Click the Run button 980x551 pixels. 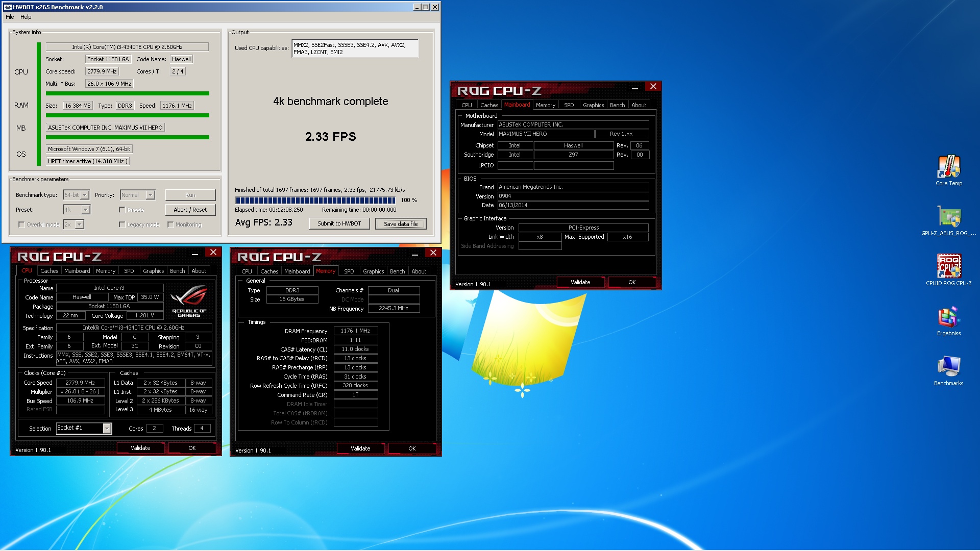pos(190,195)
